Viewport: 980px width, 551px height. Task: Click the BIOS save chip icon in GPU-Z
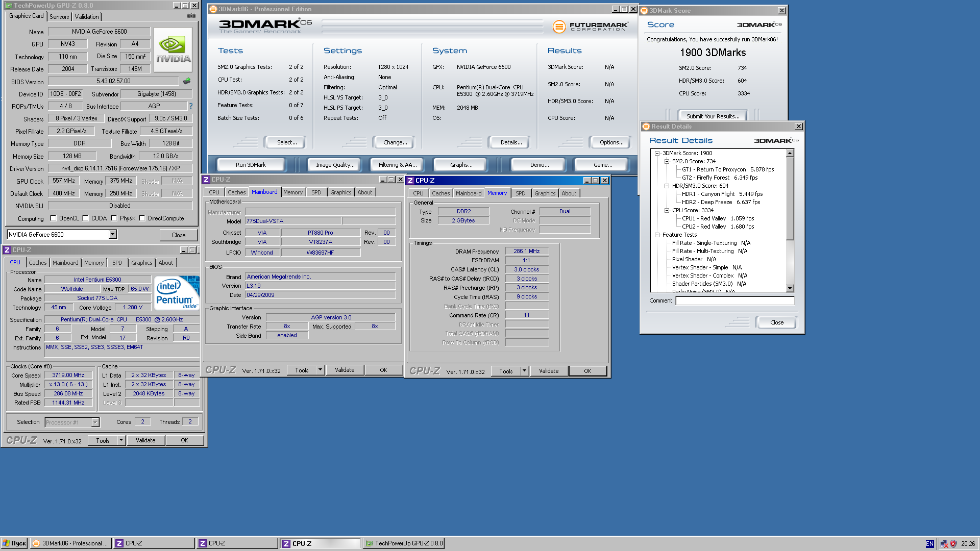pos(187,81)
